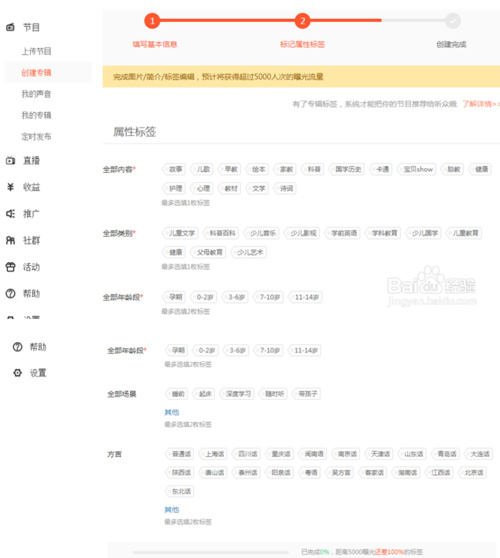Expand 其他 under 全部场景

click(x=172, y=412)
